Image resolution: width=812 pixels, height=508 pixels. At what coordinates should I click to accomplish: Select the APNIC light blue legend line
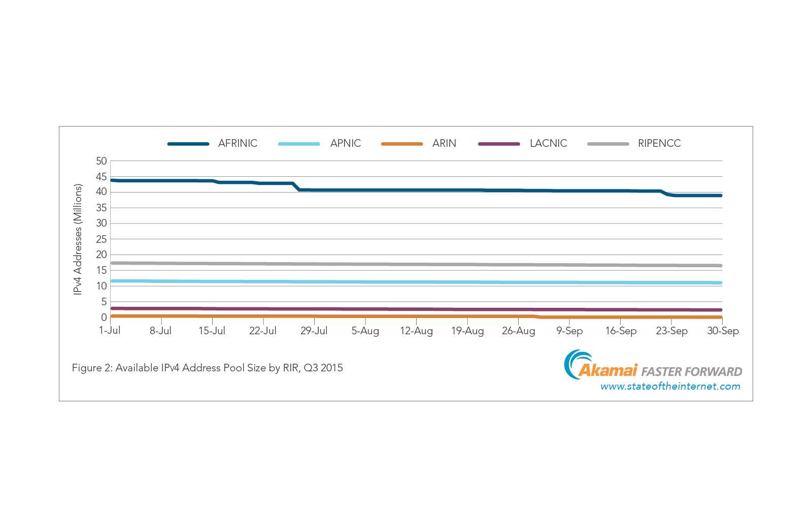coord(299,144)
